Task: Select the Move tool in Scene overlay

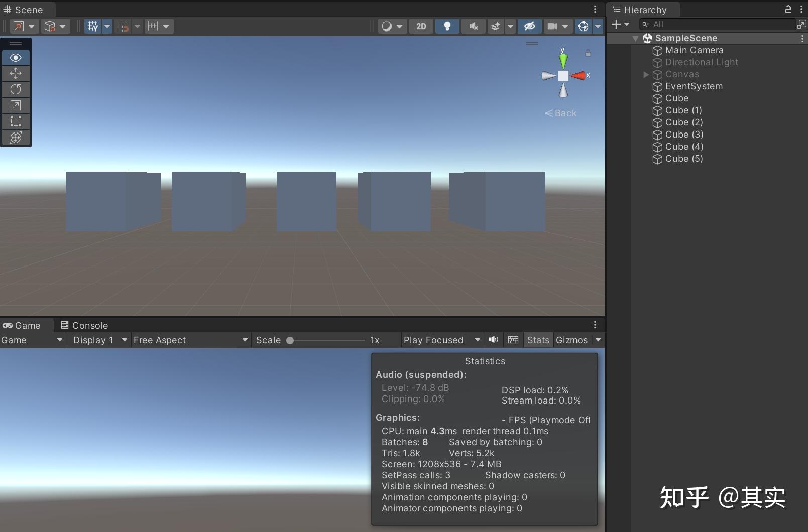Action: point(15,73)
